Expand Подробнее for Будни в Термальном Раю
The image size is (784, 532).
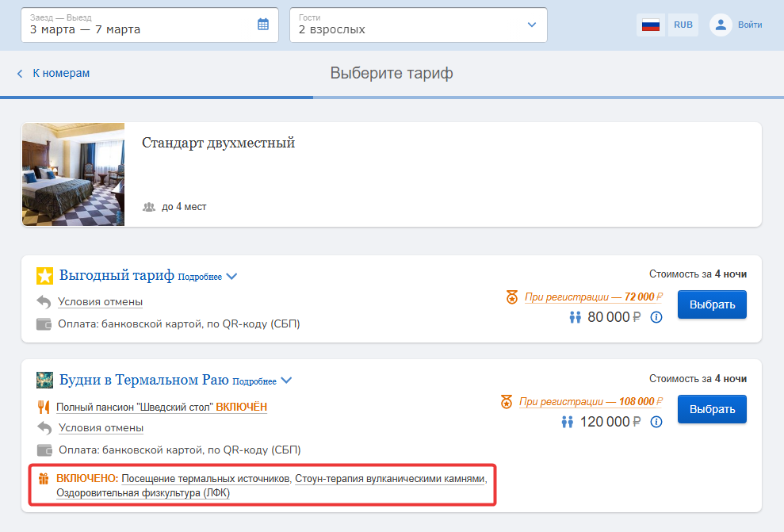coord(262,381)
